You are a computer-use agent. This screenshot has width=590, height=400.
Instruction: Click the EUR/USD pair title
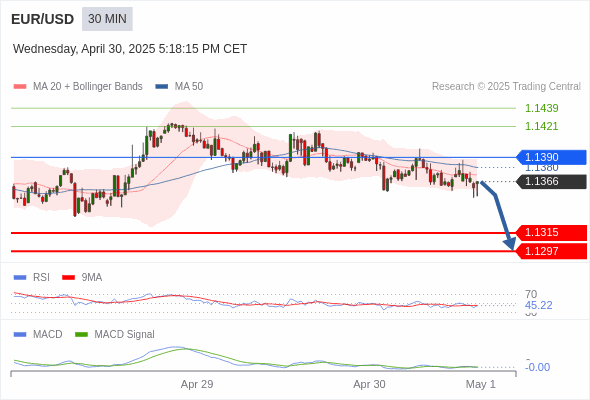point(43,19)
